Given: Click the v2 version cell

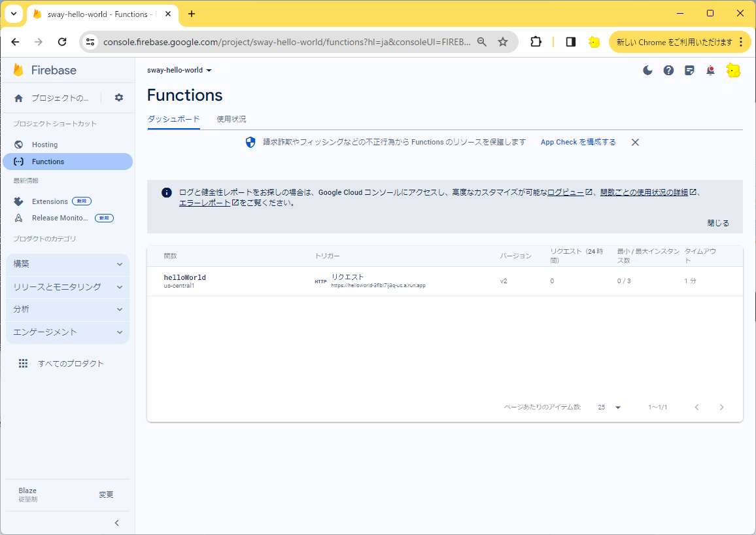Looking at the screenshot, I should pyautogui.click(x=504, y=281).
